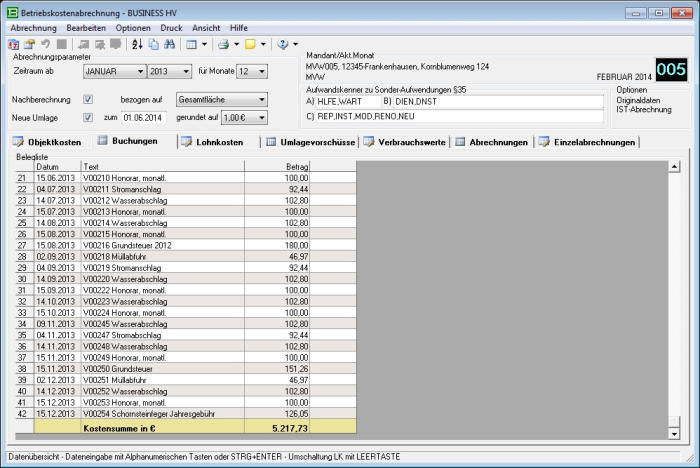Click the binoculars search icon
The image size is (700, 468).
[169, 44]
